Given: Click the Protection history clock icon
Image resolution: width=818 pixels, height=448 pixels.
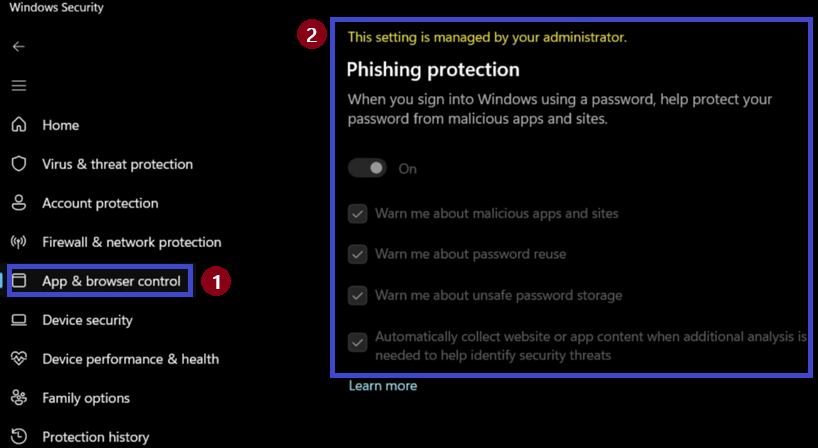Looking at the screenshot, I should click(x=19, y=437).
